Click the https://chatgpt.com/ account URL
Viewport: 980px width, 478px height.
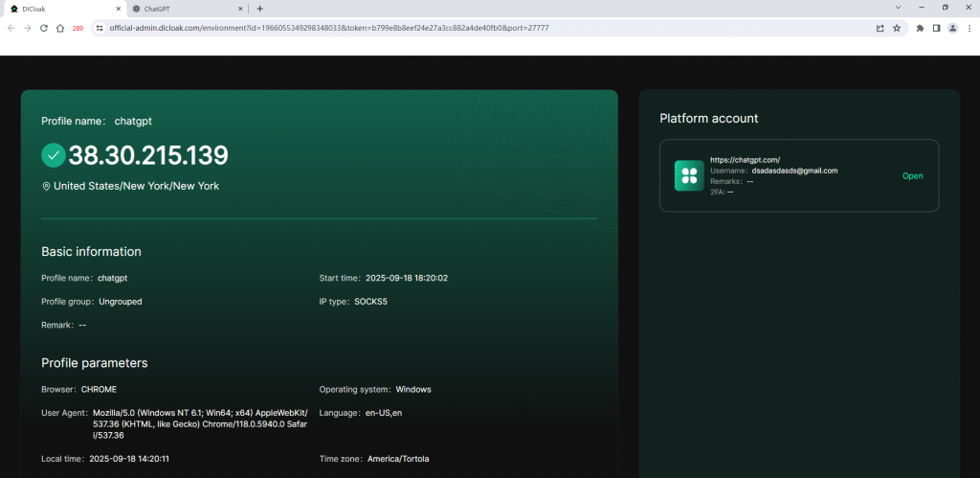pos(745,159)
